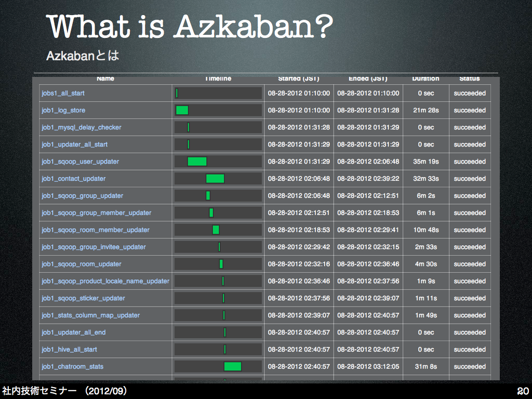
Task: Open the job1_updater_all_end link
Action: (x=74, y=332)
